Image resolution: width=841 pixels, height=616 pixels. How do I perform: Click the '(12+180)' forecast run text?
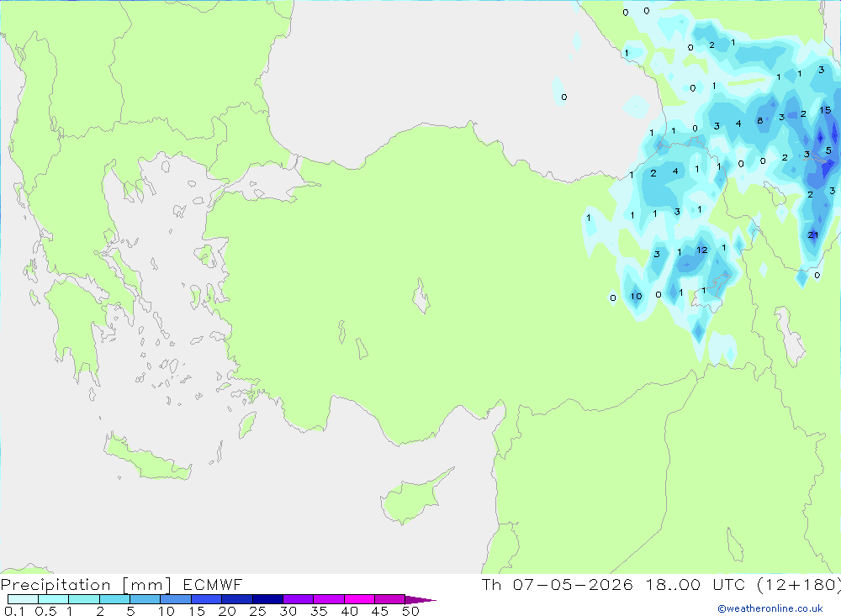[799, 584]
